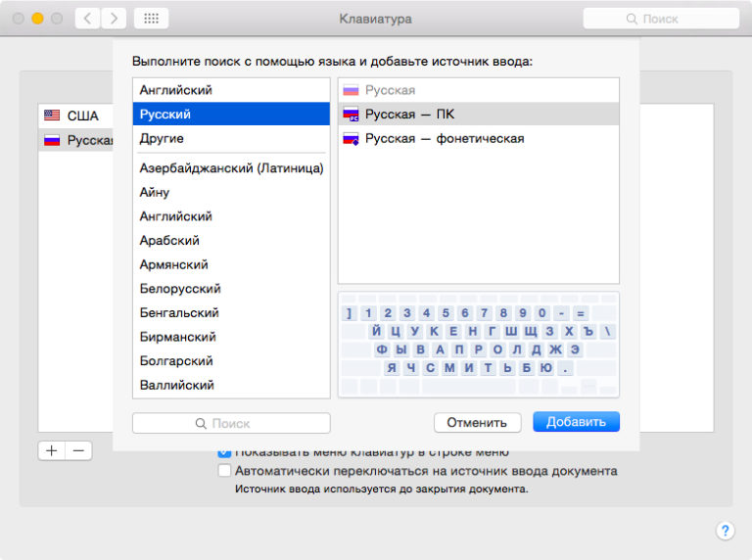This screenshot has width=752, height=560.
Task: Click the Й key in the keyboard preview
Action: [x=376, y=331]
